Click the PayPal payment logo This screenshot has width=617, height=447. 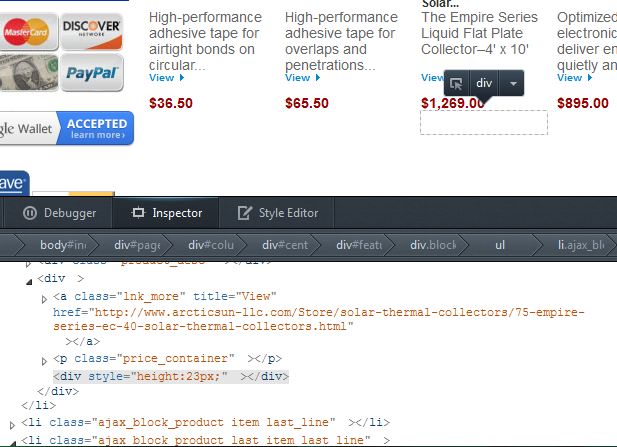92,72
